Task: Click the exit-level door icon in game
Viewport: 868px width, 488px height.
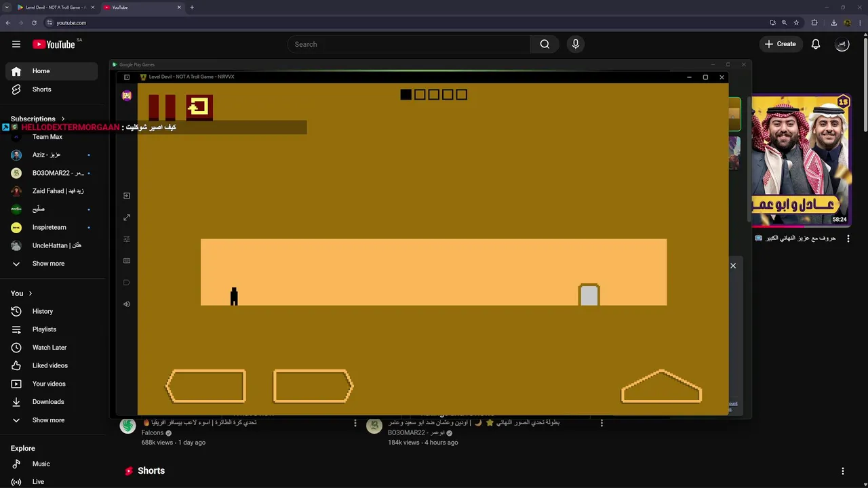Action: tap(199, 107)
